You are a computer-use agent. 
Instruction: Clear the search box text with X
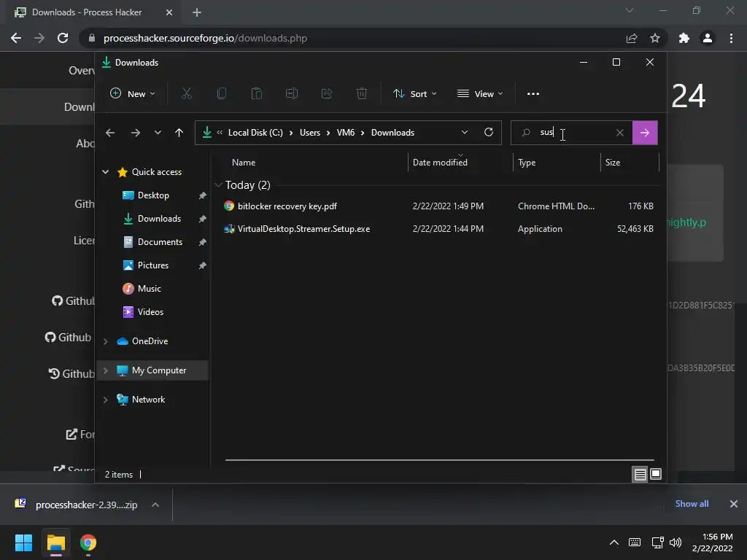point(620,133)
